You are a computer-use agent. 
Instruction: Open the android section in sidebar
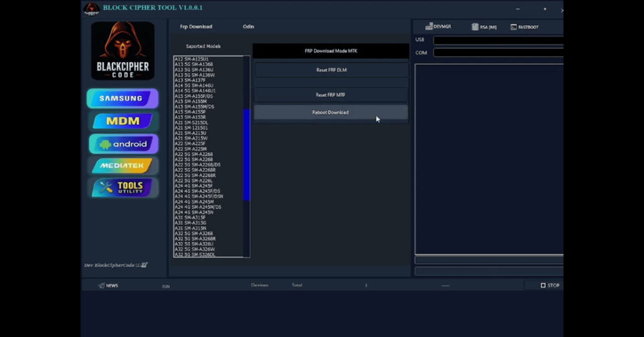(x=123, y=144)
